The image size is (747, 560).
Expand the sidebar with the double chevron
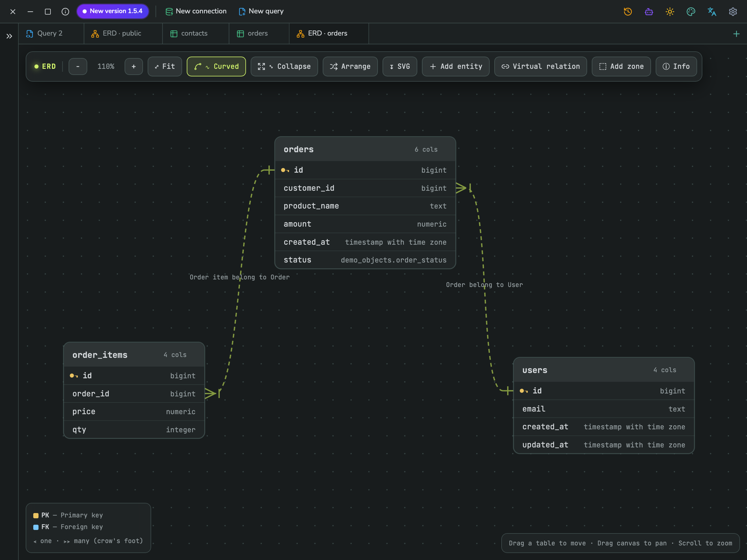9,36
